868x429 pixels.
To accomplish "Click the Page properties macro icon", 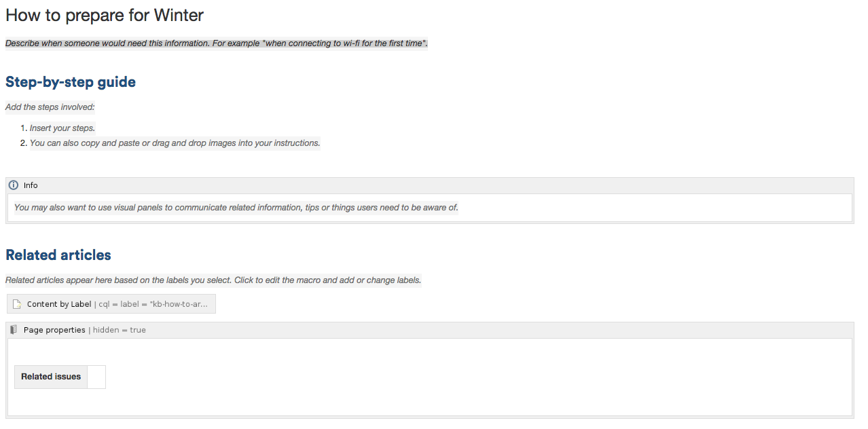I will 14,330.
